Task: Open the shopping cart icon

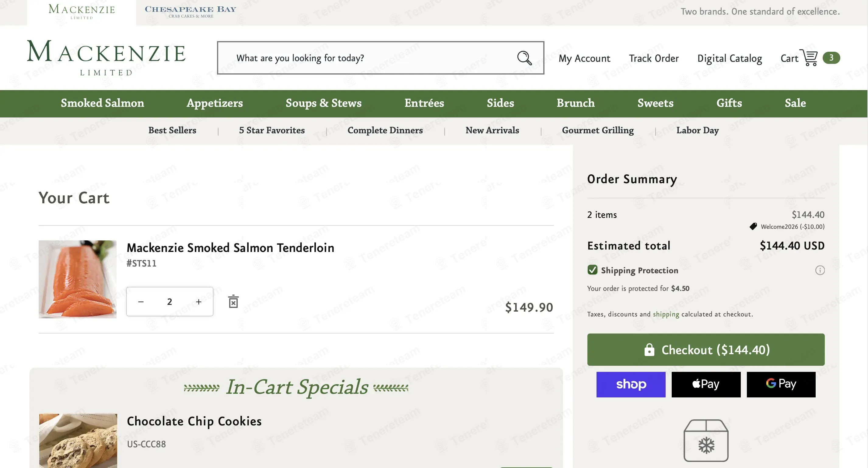Action: 809,58
